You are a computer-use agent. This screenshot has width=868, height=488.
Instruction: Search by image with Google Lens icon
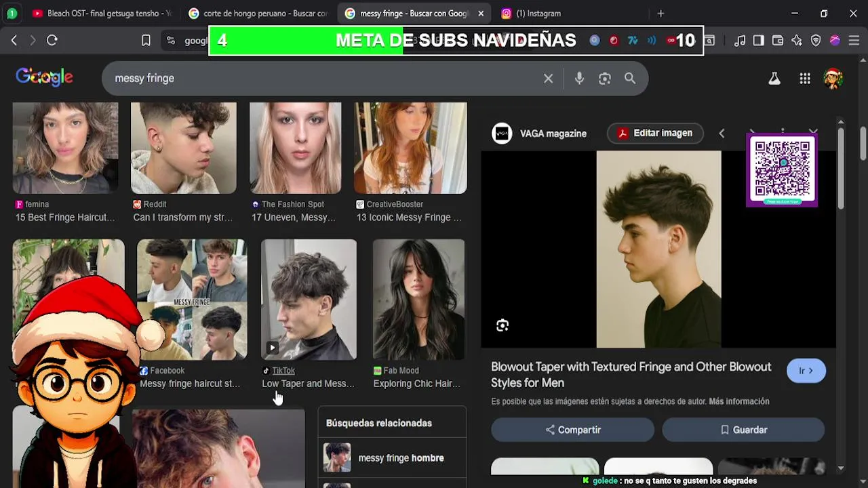(x=605, y=79)
